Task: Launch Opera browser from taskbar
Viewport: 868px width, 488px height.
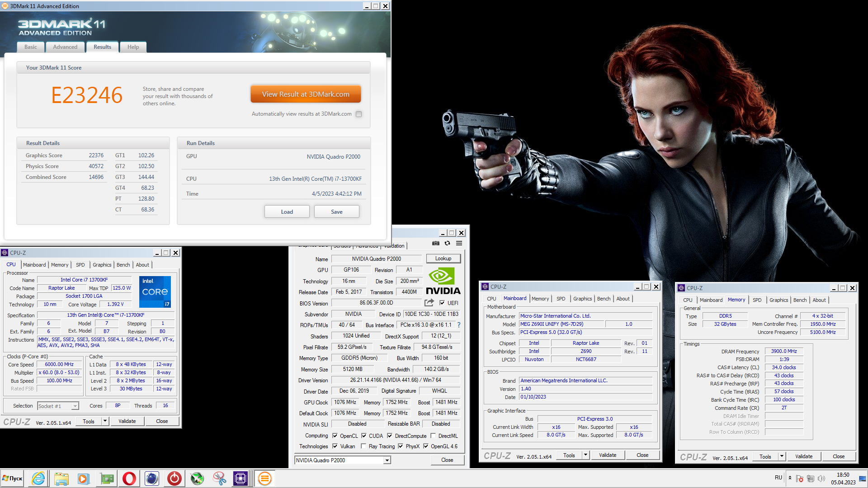Action: tap(129, 479)
